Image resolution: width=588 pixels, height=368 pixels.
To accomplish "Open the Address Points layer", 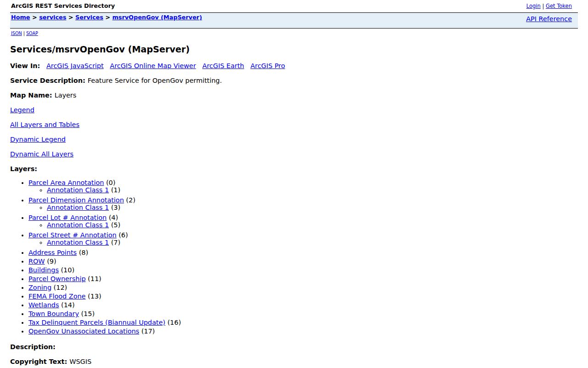I will [52, 253].
